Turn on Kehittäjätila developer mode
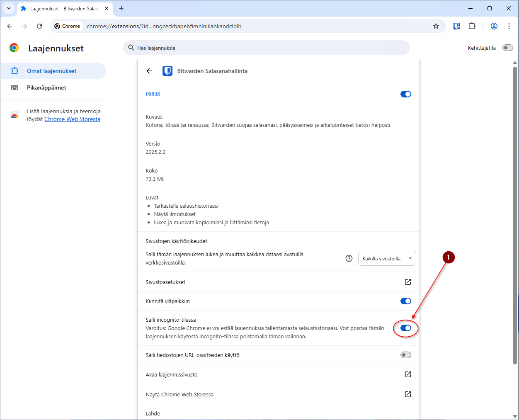This screenshot has width=519, height=420. pos(508,48)
